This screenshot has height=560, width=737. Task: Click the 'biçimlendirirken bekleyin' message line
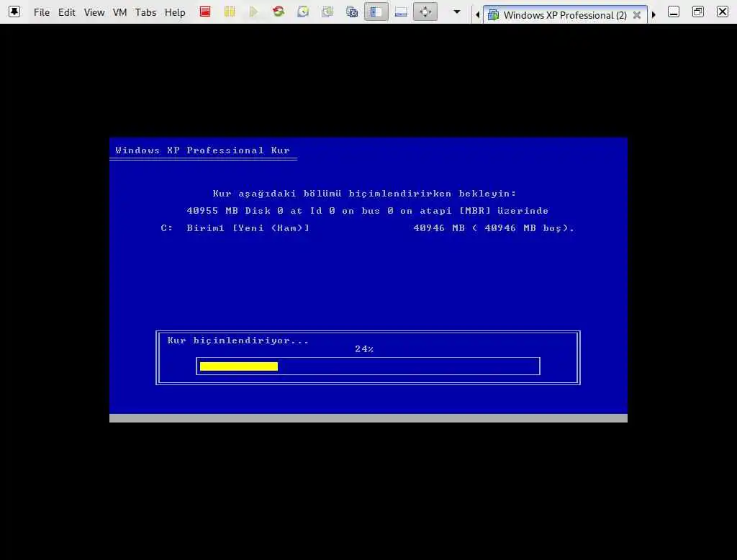364,194
